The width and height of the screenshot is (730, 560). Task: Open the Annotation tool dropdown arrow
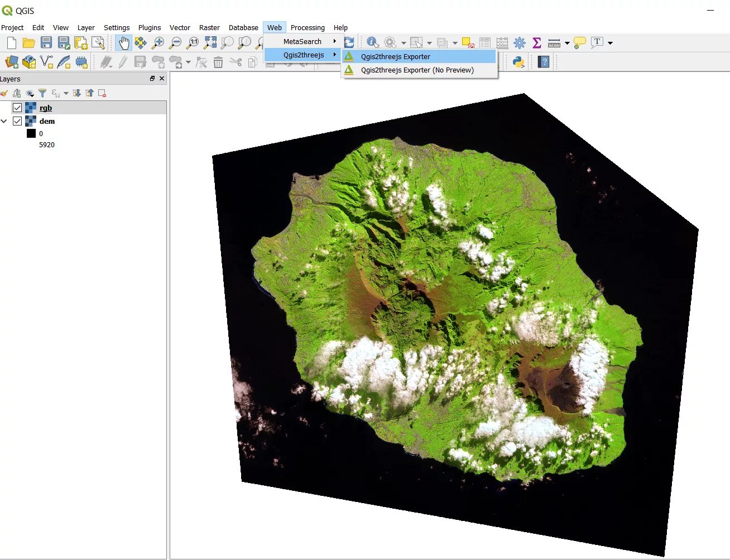pos(610,43)
